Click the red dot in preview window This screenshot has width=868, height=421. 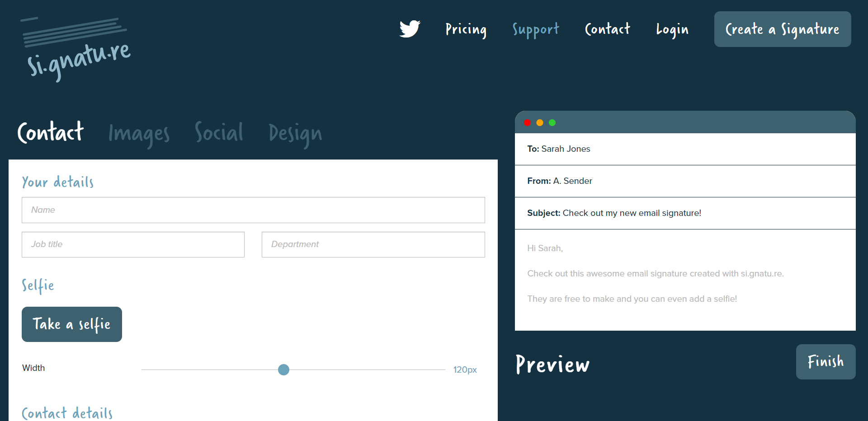[527, 123]
